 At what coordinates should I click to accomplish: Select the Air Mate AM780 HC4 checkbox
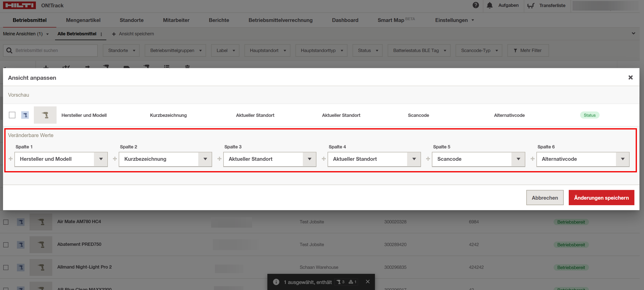6,222
